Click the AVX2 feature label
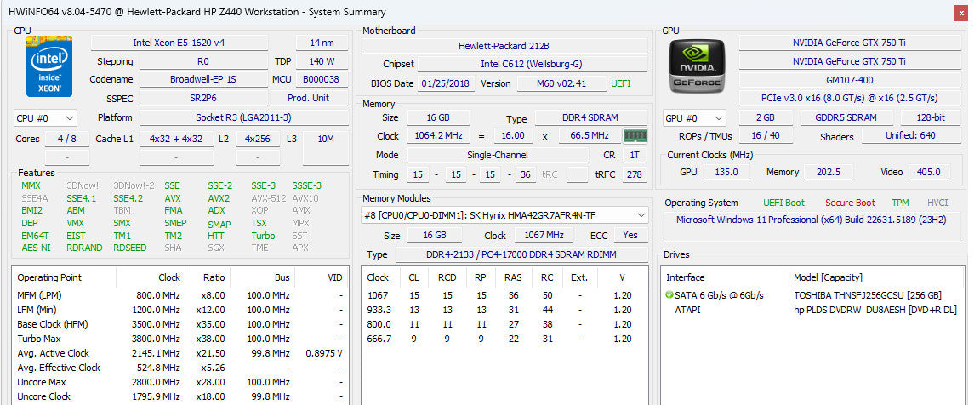Viewport: 980px width, 405px height. click(219, 198)
